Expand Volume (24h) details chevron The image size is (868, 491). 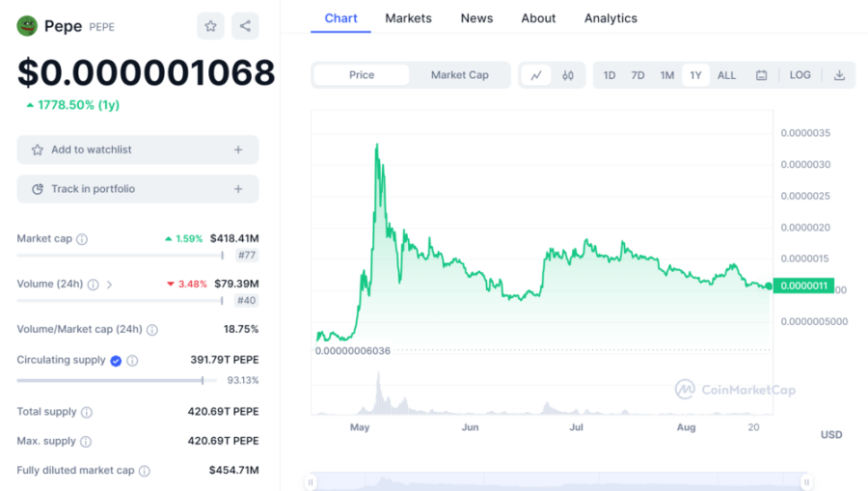click(109, 285)
